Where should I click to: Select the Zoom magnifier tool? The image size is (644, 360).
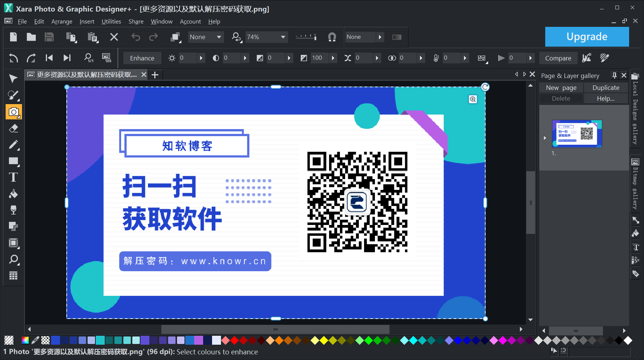click(x=13, y=259)
